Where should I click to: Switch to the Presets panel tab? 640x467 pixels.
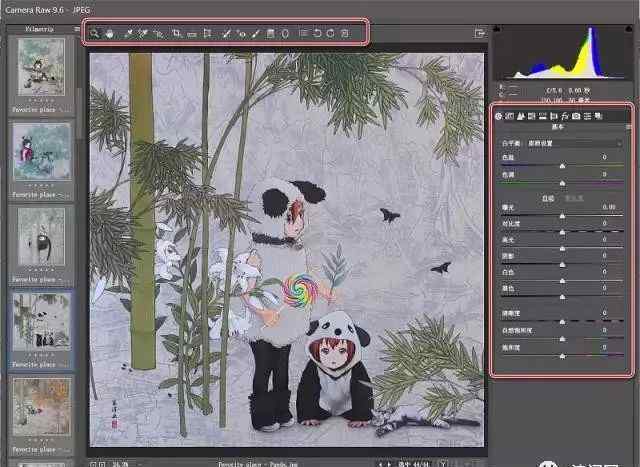(x=587, y=116)
